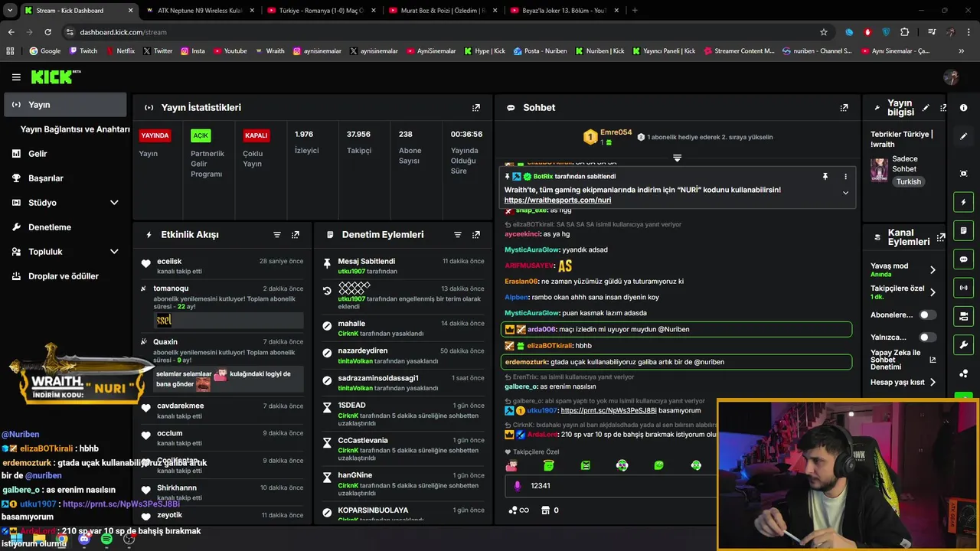Viewport: 980px width, 551px height.
Task: Edit stream info with the Yayın bilgisi pencil
Action: click(x=926, y=108)
